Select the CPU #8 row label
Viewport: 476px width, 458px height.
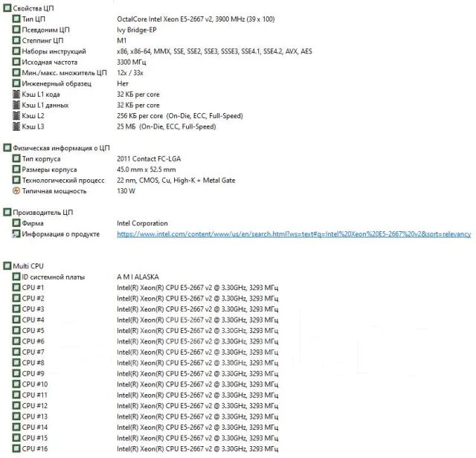coord(33,363)
